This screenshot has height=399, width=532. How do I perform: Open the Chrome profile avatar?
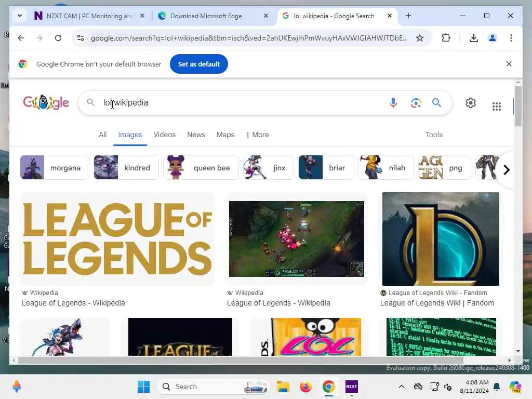coord(493,38)
